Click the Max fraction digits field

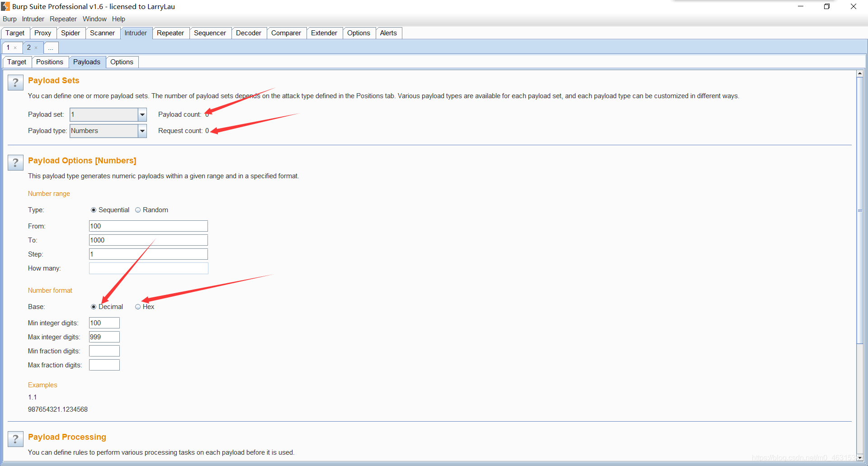pyautogui.click(x=104, y=365)
